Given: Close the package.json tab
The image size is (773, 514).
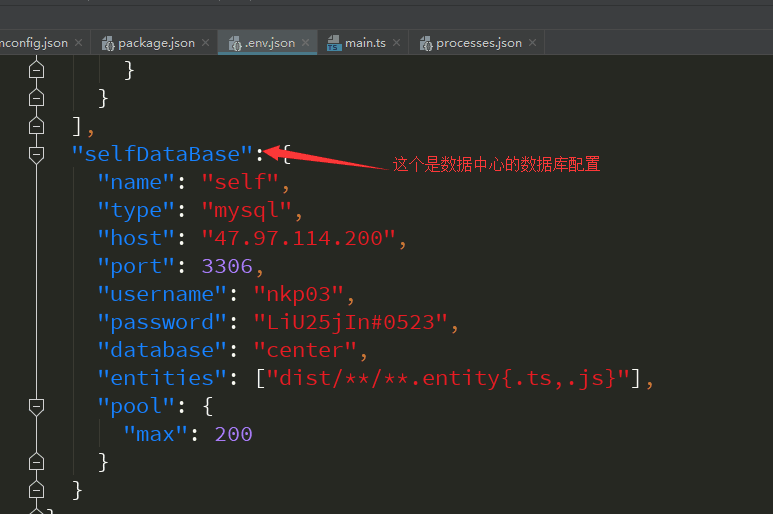Looking at the screenshot, I should pyautogui.click(x=205, y=43).
